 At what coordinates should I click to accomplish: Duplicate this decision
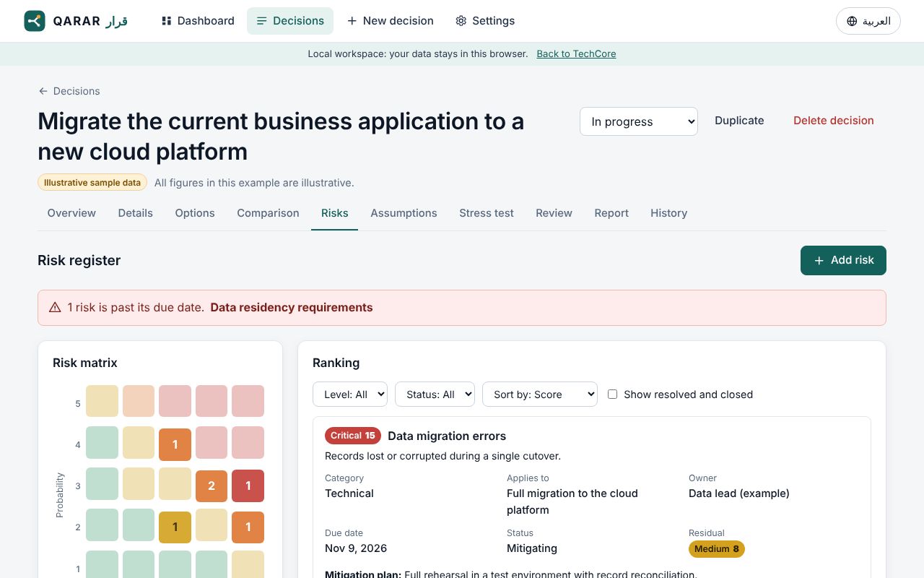click(739, 121)
